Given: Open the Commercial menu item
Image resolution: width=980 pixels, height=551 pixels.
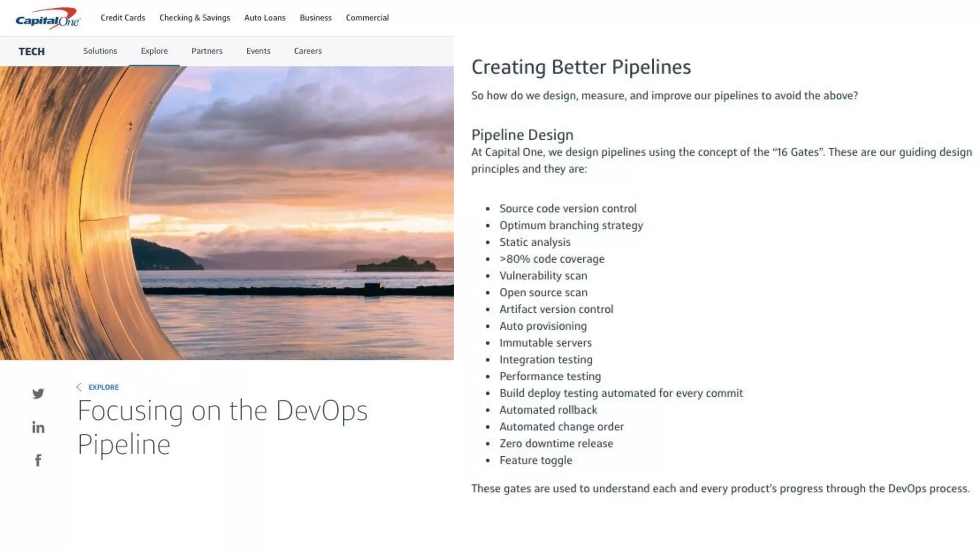Looking at the screenshot, I should tap(367, 18).
